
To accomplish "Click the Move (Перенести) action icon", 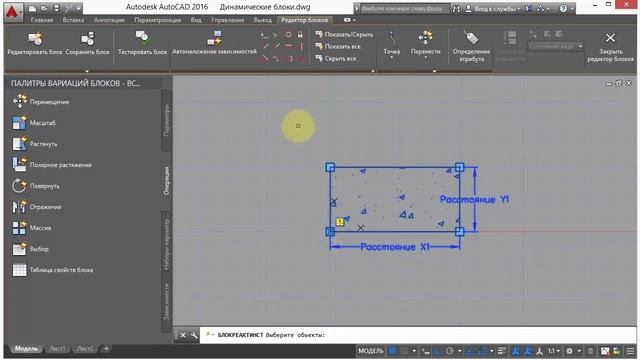I will coord(425,38).
